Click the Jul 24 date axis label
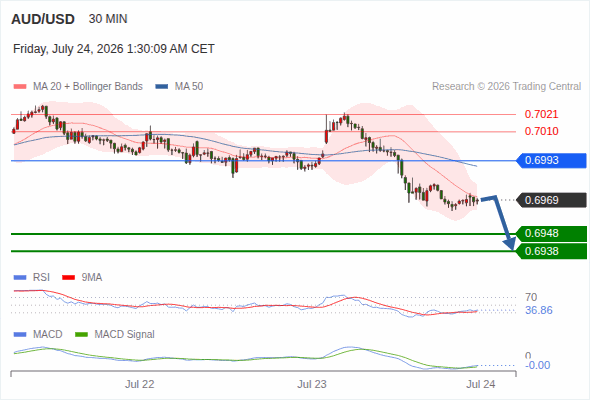This screenshot has height=400, width=590. (x=481, y=385)
